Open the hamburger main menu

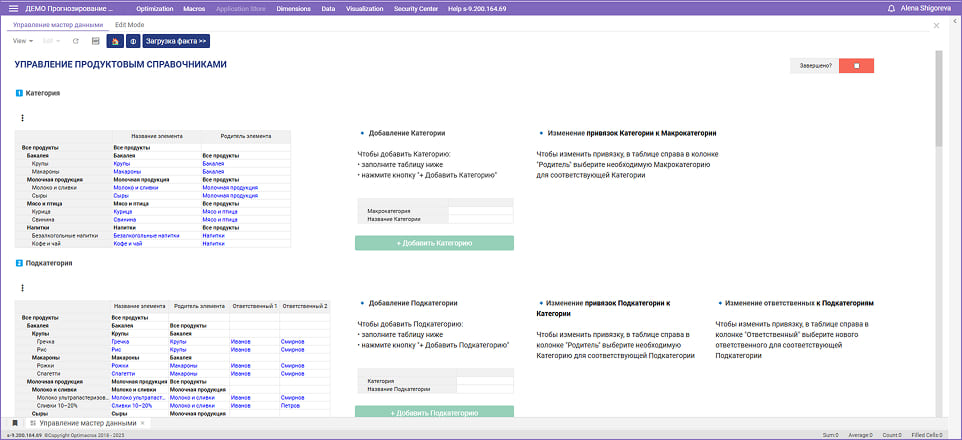(13, 8)
